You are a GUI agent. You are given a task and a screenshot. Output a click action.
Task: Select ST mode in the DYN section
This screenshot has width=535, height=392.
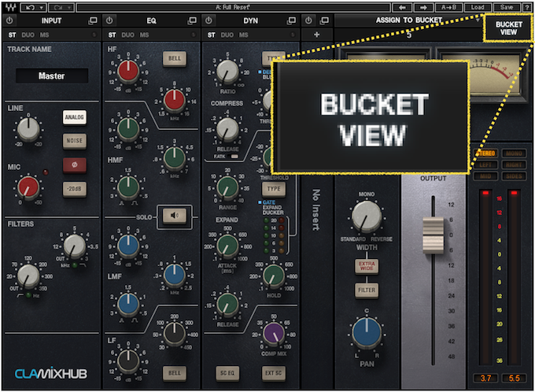[212, 35]
